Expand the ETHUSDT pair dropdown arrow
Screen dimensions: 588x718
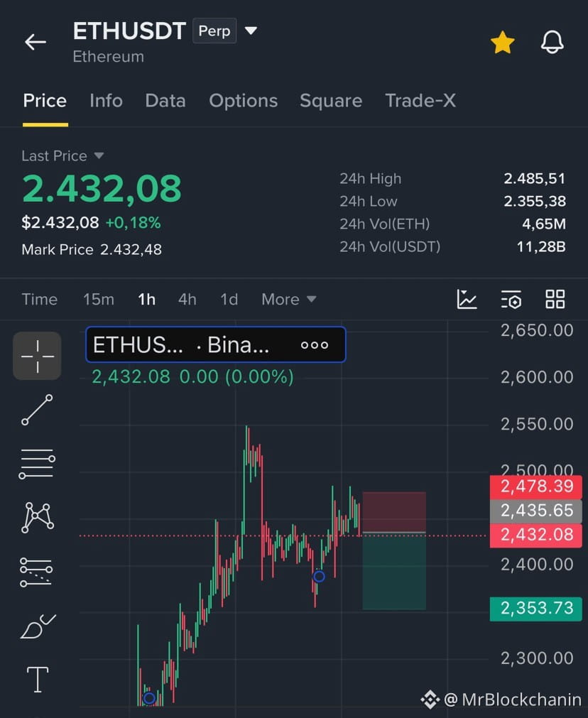coord(251,31)
